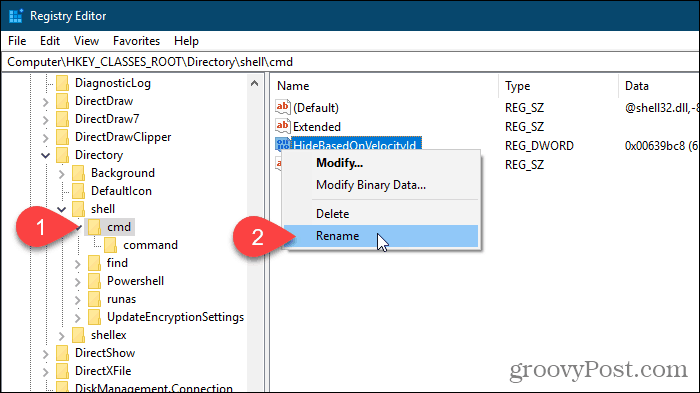
Task: Click the shellex folder icon
Action: (79, 335)
